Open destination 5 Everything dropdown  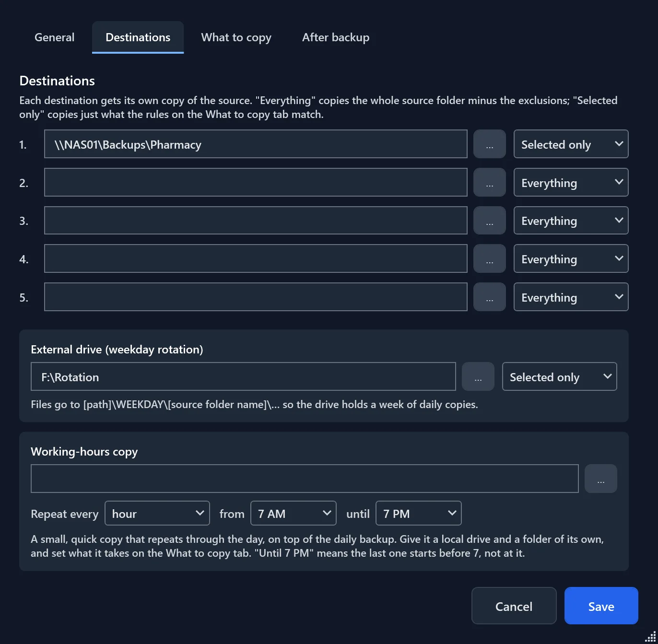pos(571,297)
